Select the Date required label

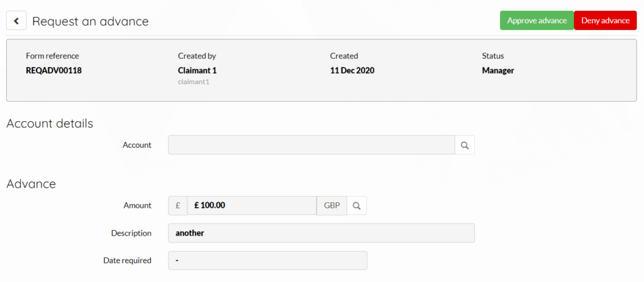(x=127, y=260)
